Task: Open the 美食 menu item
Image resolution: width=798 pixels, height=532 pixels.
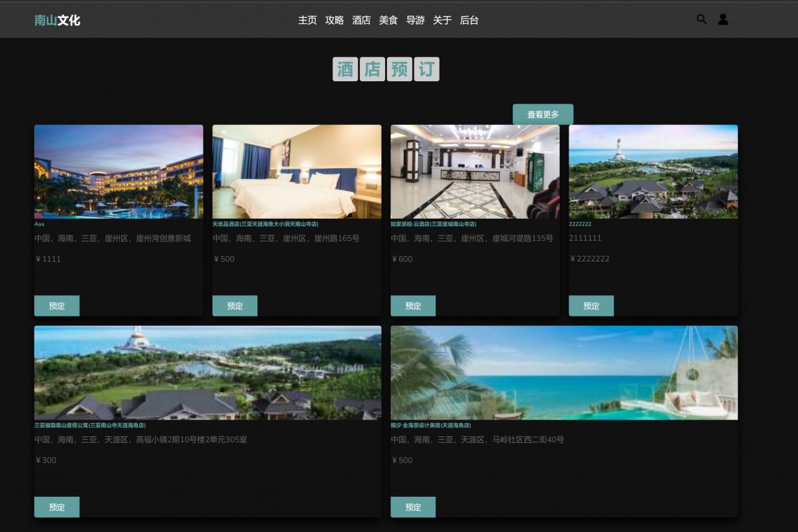Action: point(388,20)
